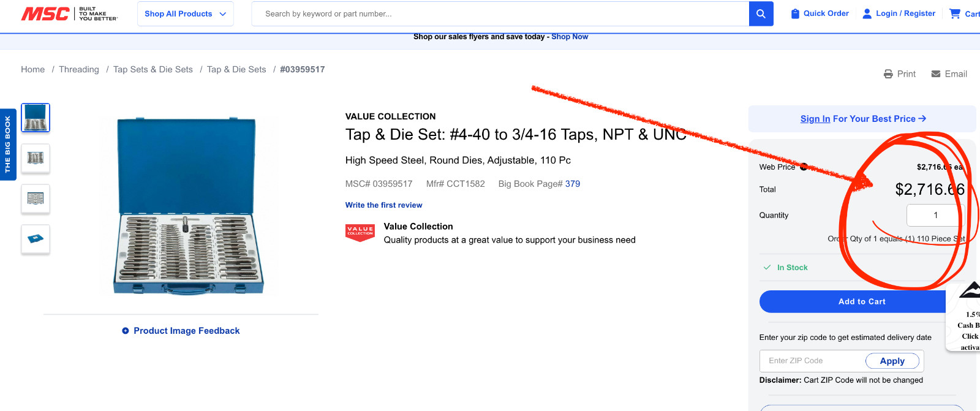Viewport: 980px width, 411px height.
Task: Click the Print label
Action: [907, 74]
